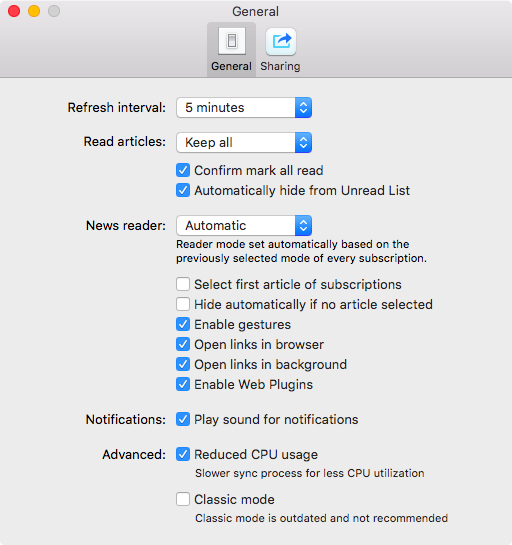Open the Refresh interval dropdown
The image size is (512, 545).
pos(244,108)
